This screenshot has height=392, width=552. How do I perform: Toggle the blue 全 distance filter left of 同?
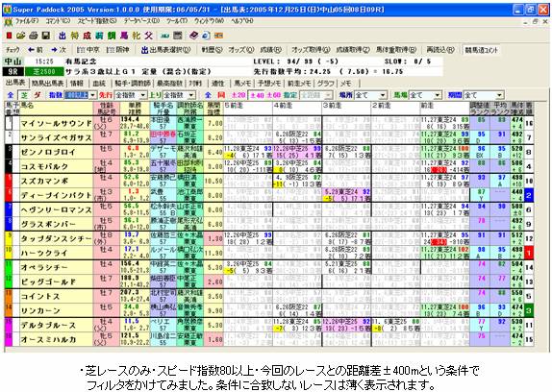(x=208, y=95)
